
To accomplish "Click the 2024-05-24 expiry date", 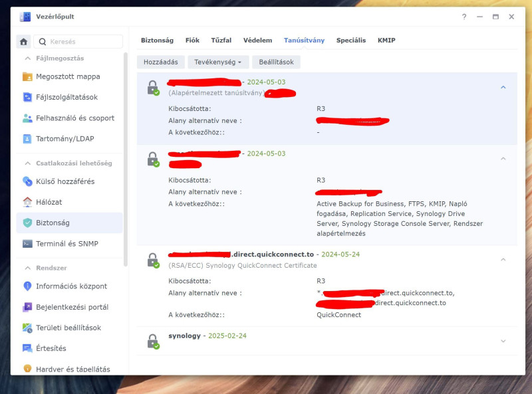I will pyautogui.click(x=340, y=254).
